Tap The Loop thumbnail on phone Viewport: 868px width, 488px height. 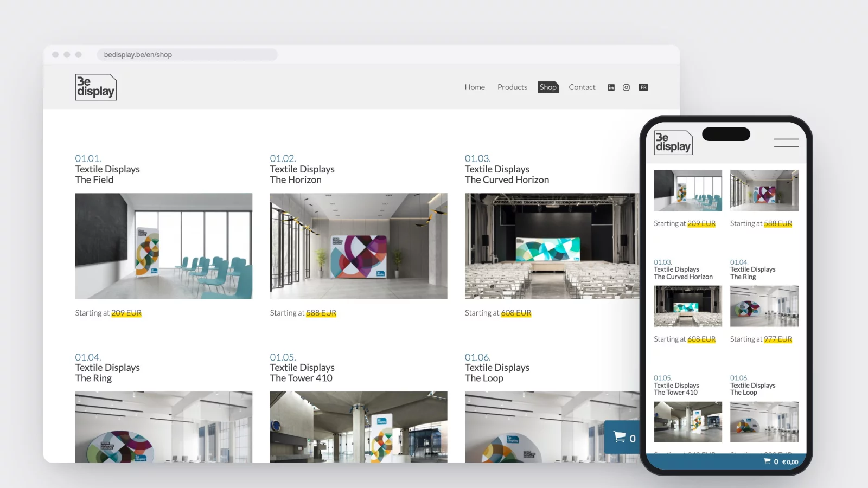tap(764, 422)
